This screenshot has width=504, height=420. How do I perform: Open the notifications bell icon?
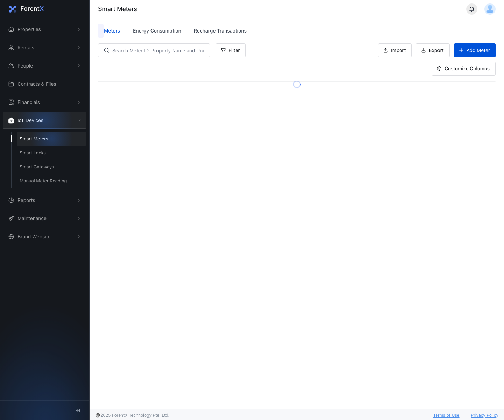tap(472, 9)
